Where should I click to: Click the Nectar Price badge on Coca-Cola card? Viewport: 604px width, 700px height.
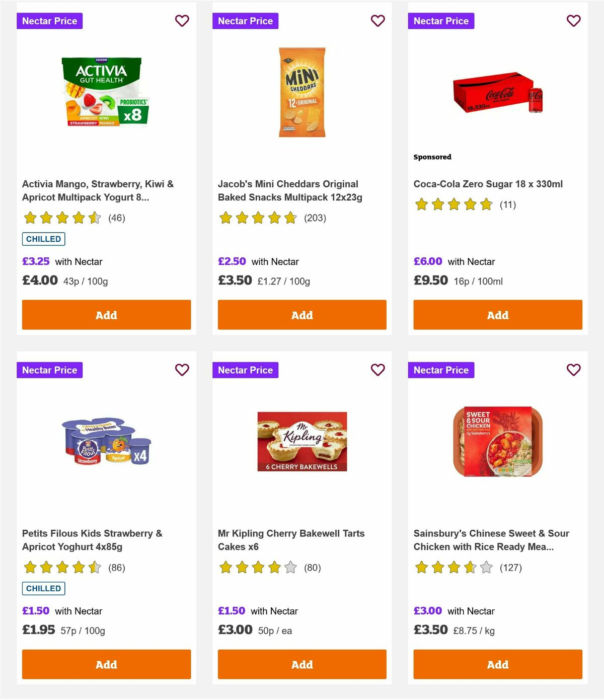coord(441,21)
